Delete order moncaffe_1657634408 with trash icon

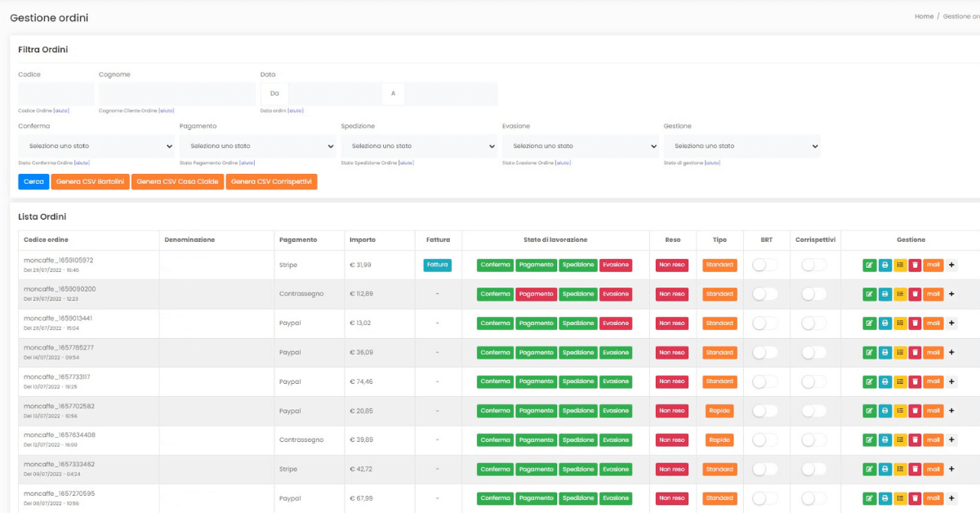click(x=915, y=440)
